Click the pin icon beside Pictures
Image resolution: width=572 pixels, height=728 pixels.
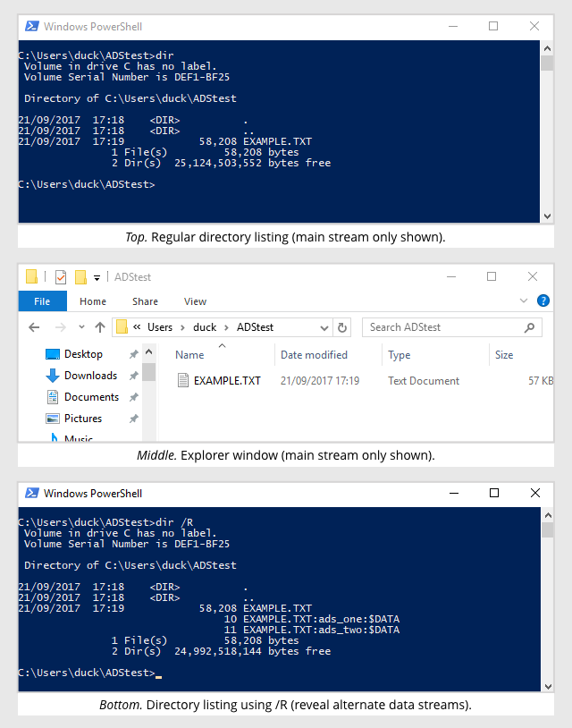133,419
